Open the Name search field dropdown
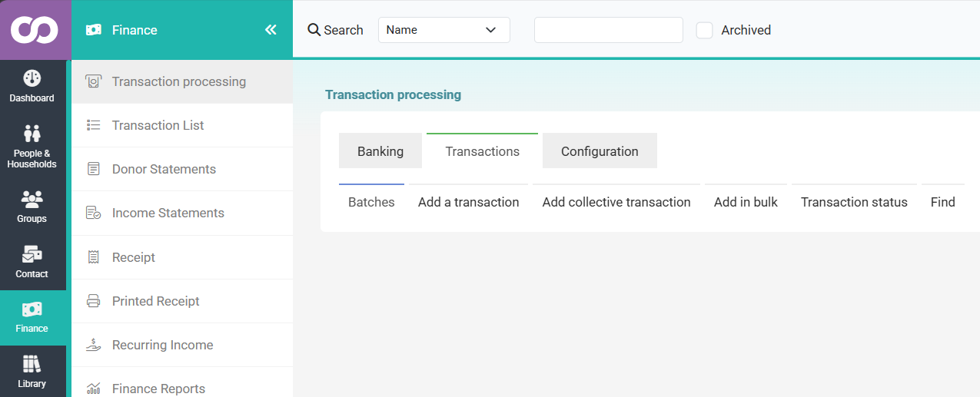Screen dimensions: 980x397 click(444, 30)
